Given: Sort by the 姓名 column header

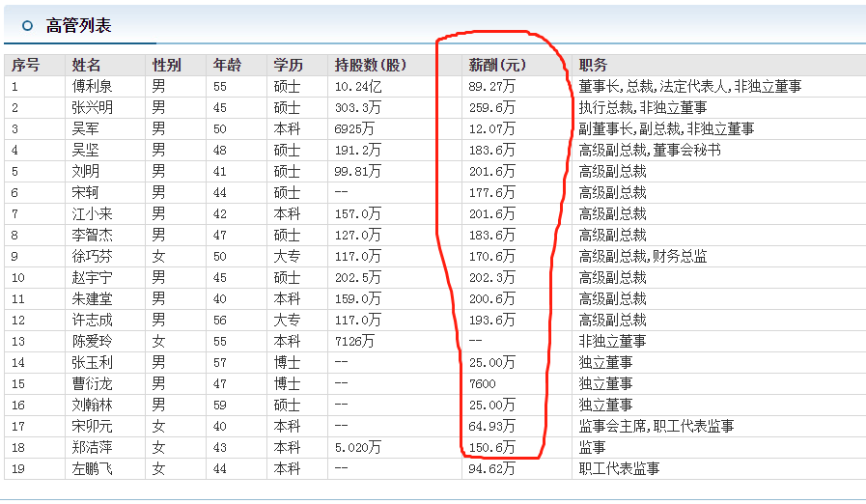Looking at the screenshot, I should 87,66.
